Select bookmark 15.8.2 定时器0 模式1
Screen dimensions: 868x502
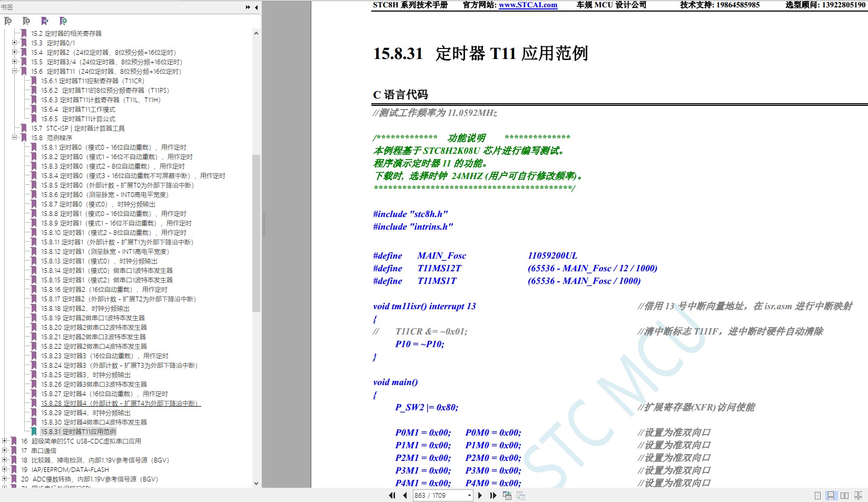[117, 156]
